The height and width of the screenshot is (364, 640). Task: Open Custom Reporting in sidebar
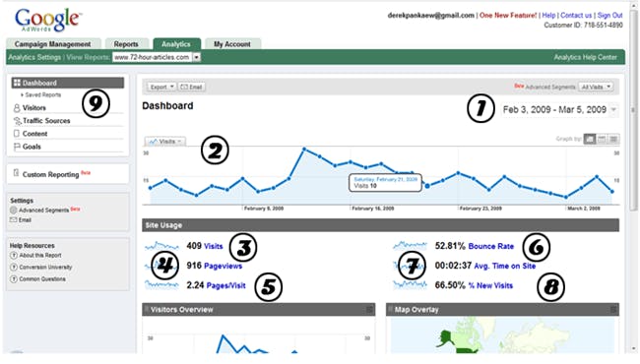tap(50, 174)
